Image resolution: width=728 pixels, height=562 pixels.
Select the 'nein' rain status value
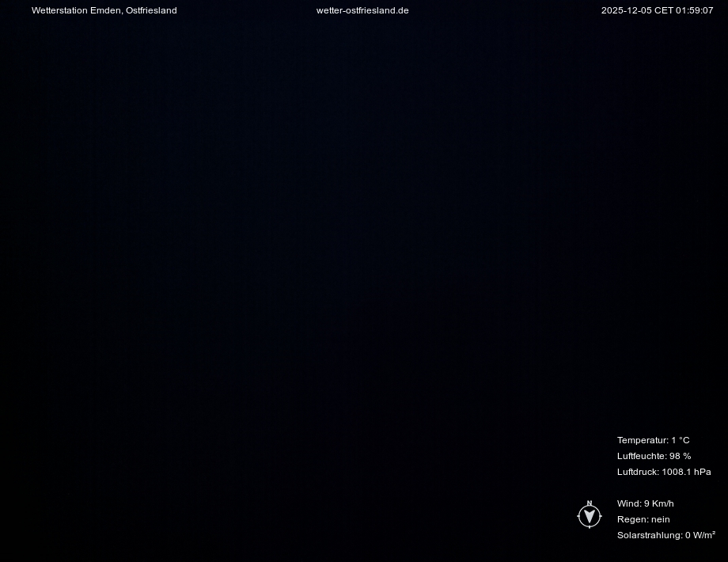661,519
